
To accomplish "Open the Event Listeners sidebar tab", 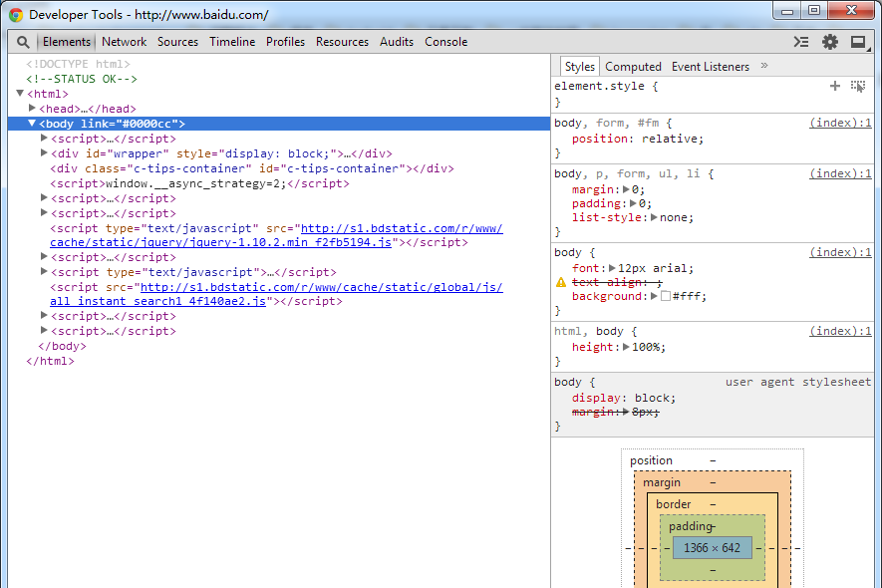I will (x=711, y=67).
